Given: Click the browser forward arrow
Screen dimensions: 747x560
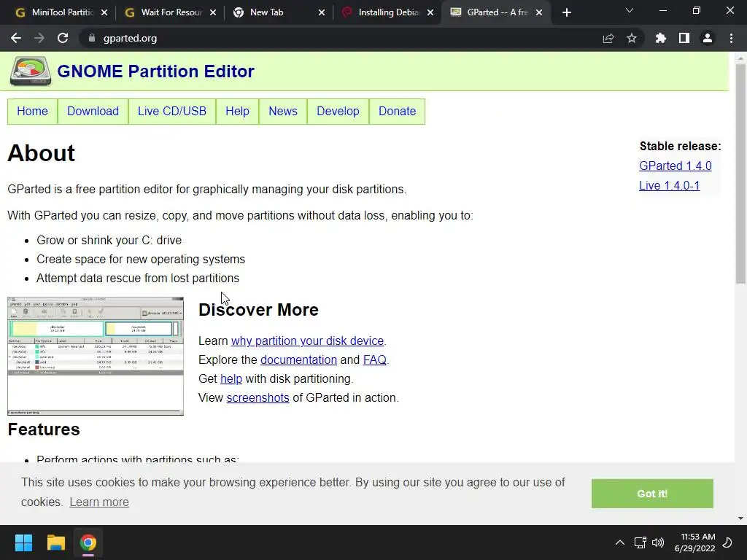Looking at the screenshot, I should 39,38.
